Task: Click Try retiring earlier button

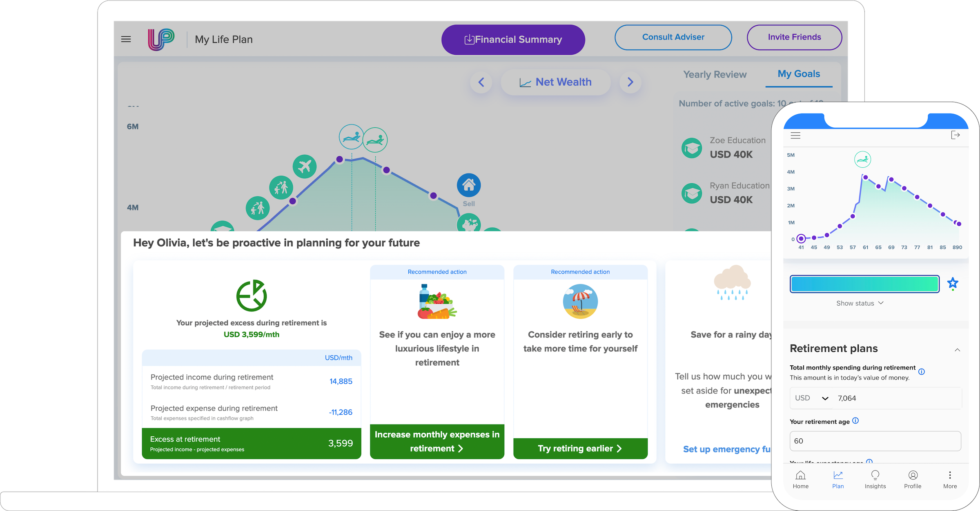Action: pos(580,449)
